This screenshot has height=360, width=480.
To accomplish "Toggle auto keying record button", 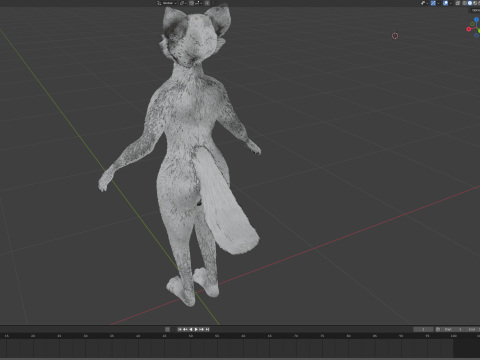I will pyautogui.click(x=167, y=329).
